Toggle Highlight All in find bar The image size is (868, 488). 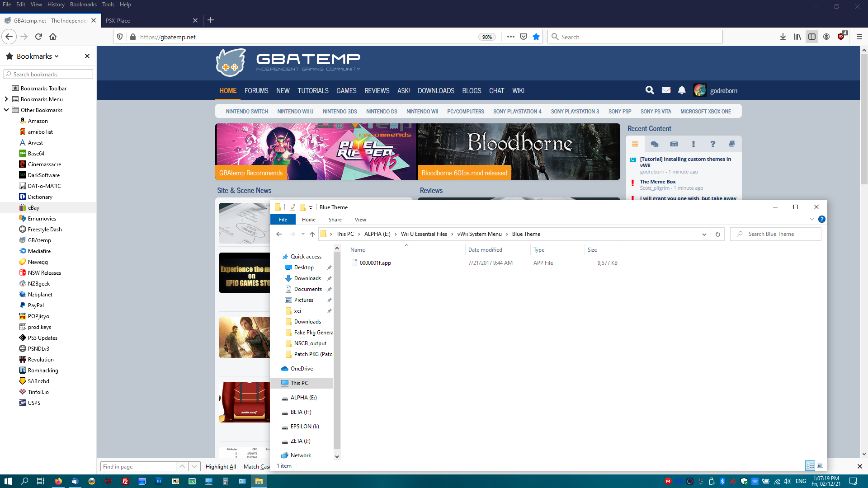[221, 467]
